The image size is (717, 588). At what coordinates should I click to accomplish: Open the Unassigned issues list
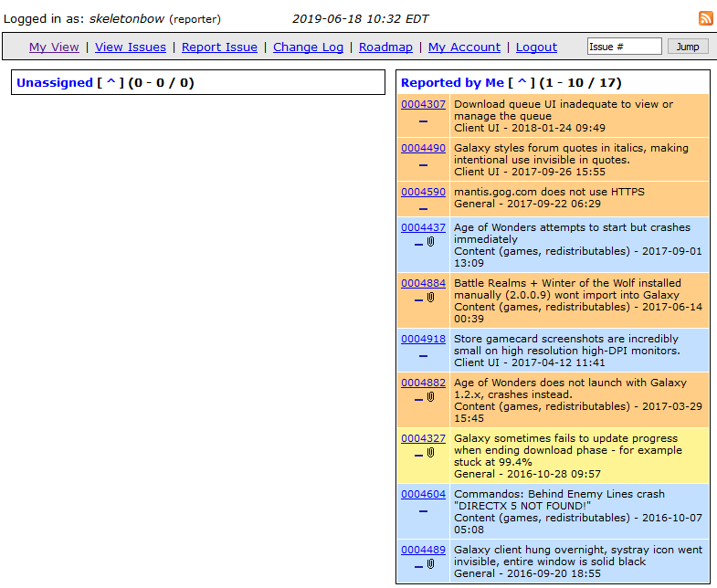click(x=55, y=83)
